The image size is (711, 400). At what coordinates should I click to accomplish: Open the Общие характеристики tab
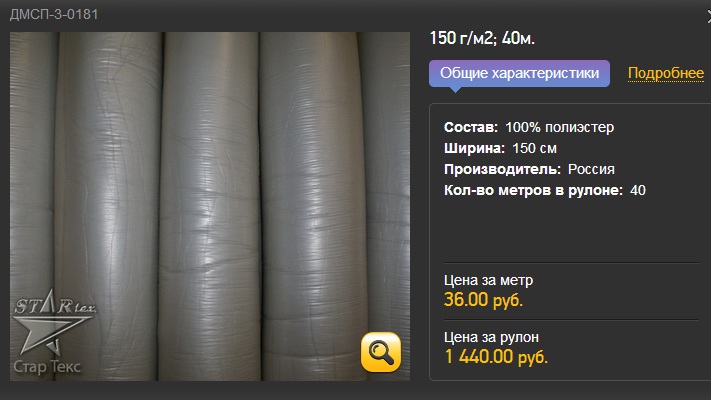tap(519, 73)
